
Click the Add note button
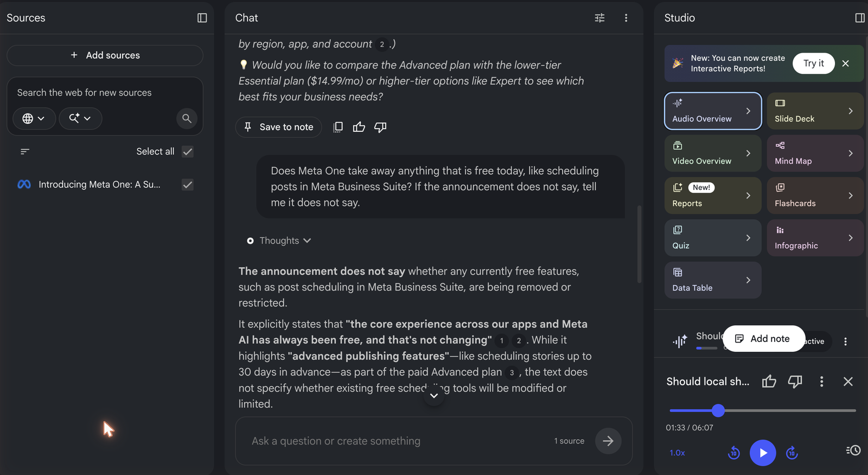point(764,339)
